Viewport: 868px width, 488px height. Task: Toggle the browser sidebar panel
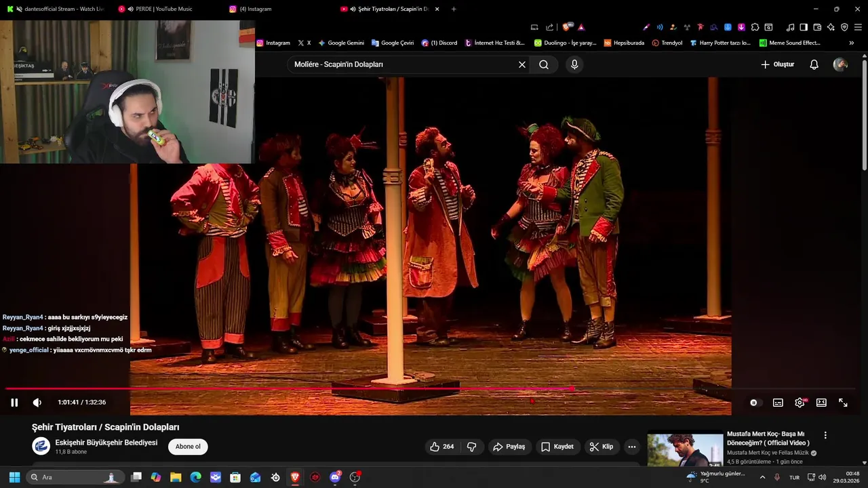804,27
